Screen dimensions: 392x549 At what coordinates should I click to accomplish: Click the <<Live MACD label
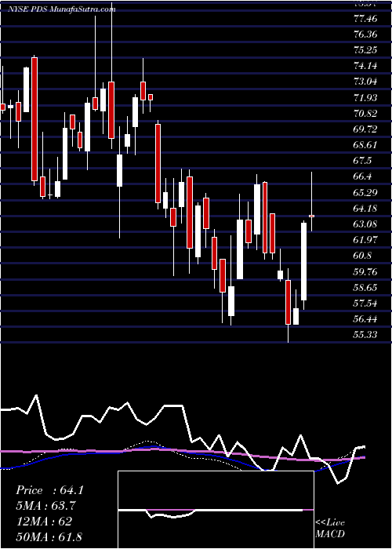[x=330, y=528]
